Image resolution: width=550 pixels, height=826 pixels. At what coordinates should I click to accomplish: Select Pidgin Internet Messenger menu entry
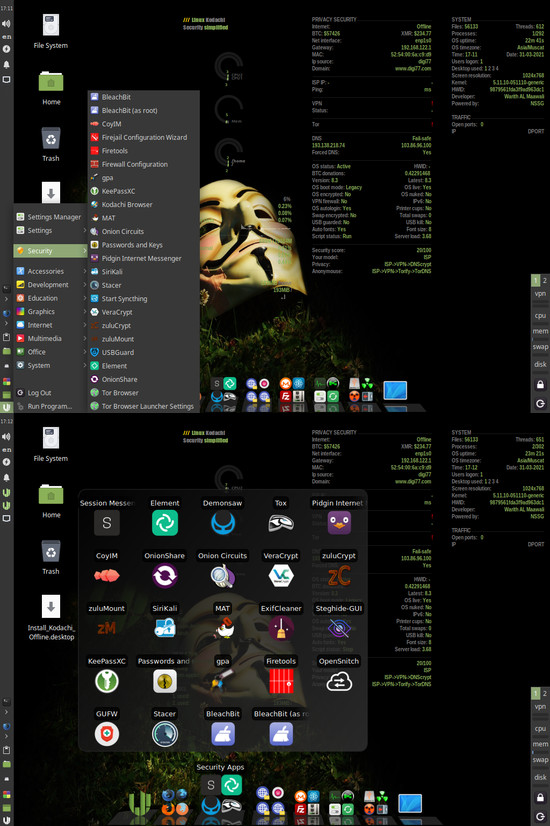[x=143, y=258]
